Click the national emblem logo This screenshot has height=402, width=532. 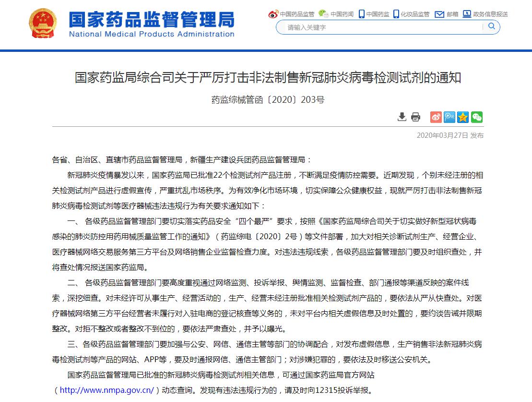click(x=43, y=23)
